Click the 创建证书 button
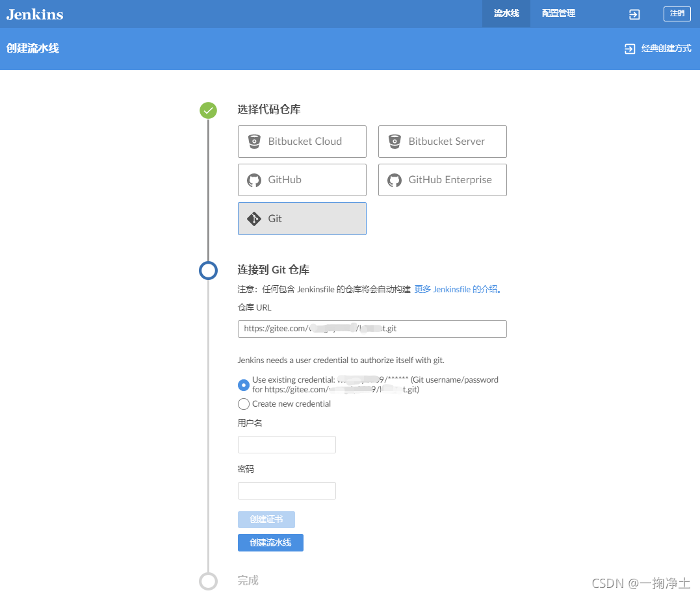The height and width of the screenshot is (595, 700). coord(266,520)
